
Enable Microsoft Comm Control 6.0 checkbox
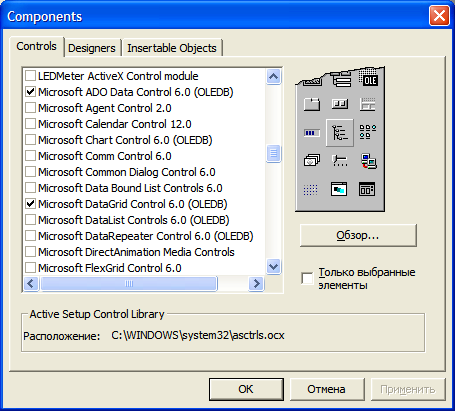click(31, 156)
